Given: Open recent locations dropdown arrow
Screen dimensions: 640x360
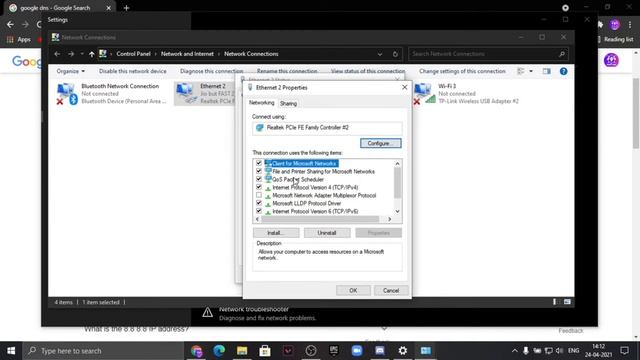Looking at the screenshot, I should point(82,54).
